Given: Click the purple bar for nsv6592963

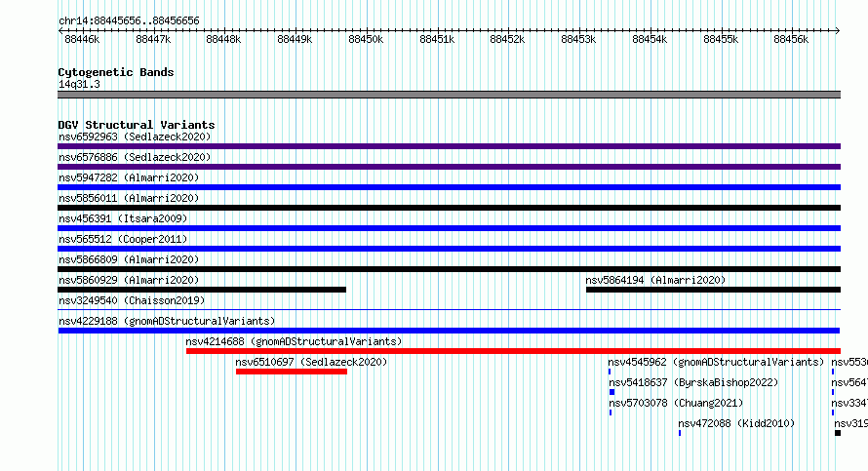Looking at the screenshot, I should point(449,146).
